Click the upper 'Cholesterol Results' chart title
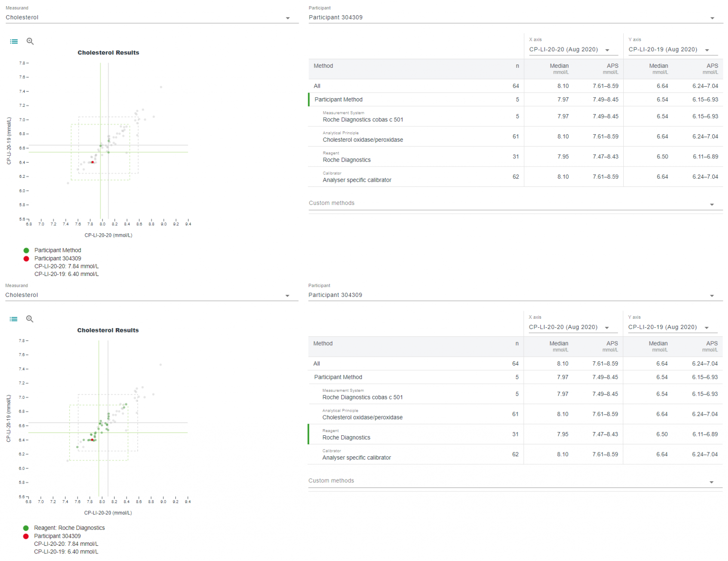Screen dimensions: 728x561 click(x=109, y=53)
